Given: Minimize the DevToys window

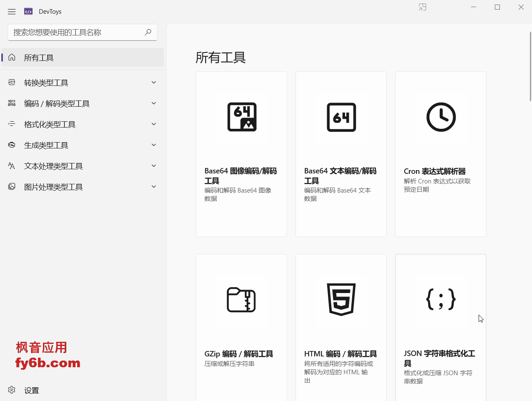Looking at the screenshot, I should click(x=474, y=7).
